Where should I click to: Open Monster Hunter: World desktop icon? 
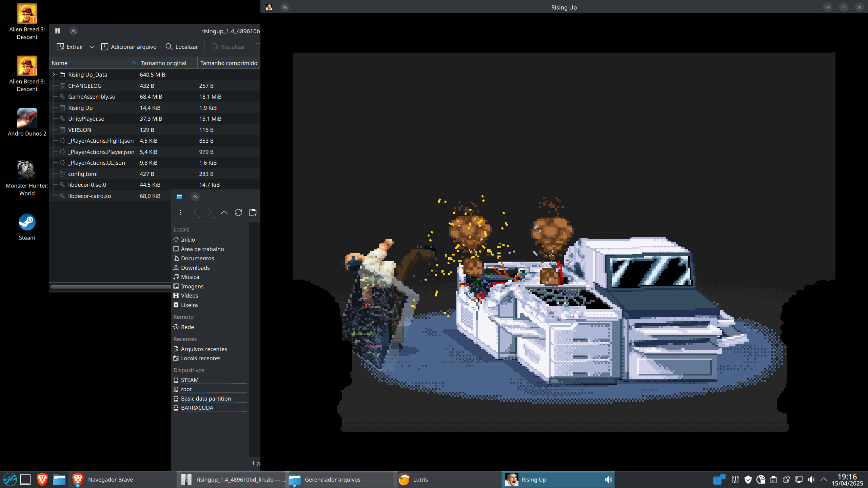pos(27,178)
